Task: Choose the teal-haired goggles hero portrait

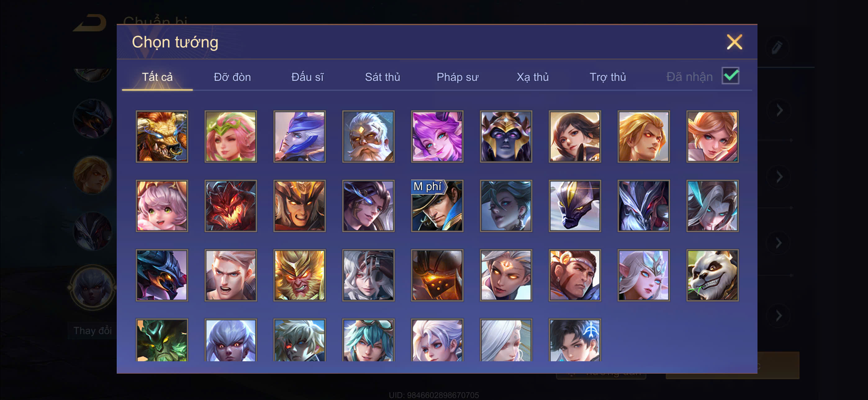Action: (x=368, y=340)
